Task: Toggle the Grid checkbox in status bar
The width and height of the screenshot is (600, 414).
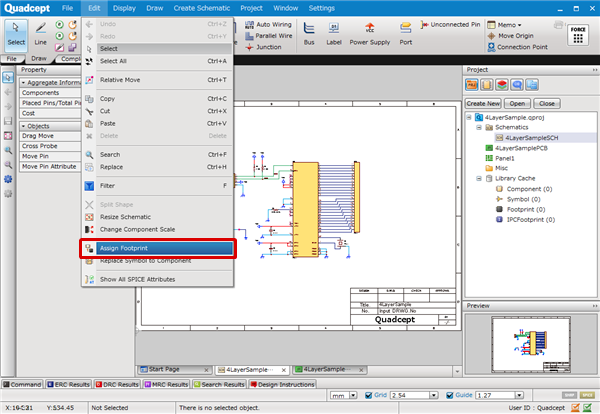Action: click(x=369, y=396)
